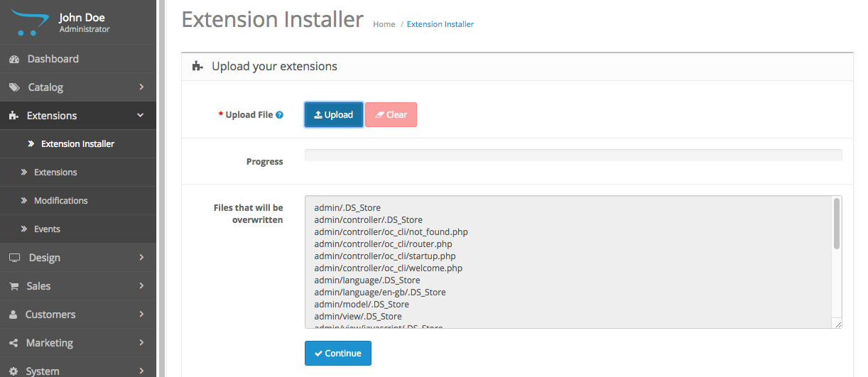This screenshot has height=377, width=868.
Task: Click the Upload File help question icon
Action: (280, 115)
